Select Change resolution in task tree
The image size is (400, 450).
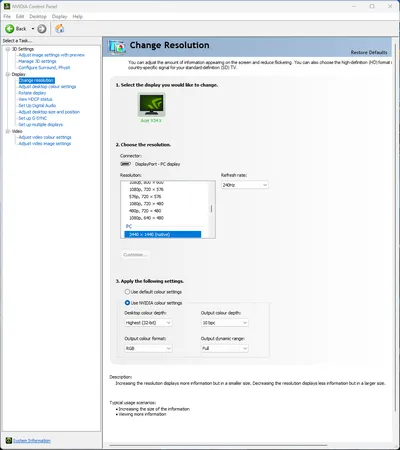coord(36,80)
